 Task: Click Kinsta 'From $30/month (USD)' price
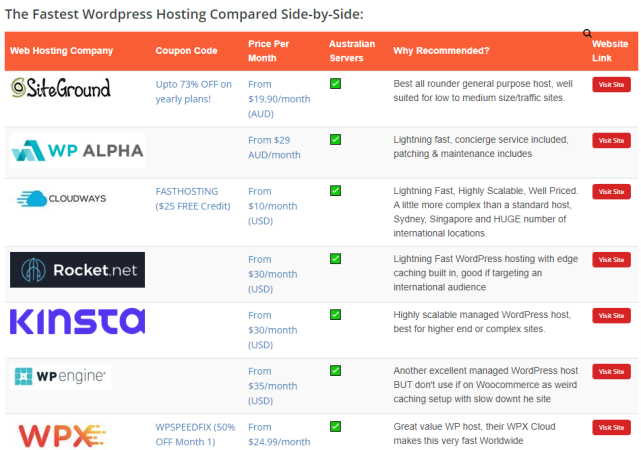(x=272, y=330)
